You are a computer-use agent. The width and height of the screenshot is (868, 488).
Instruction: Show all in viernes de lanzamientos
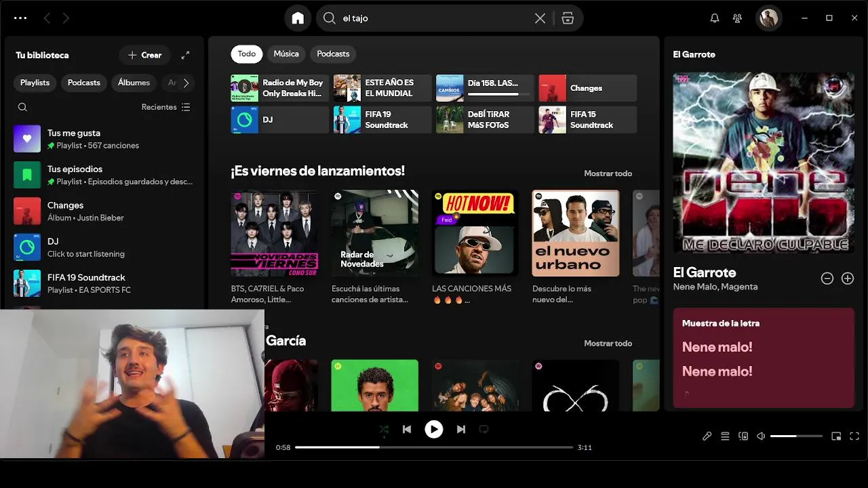pos(608,174)
